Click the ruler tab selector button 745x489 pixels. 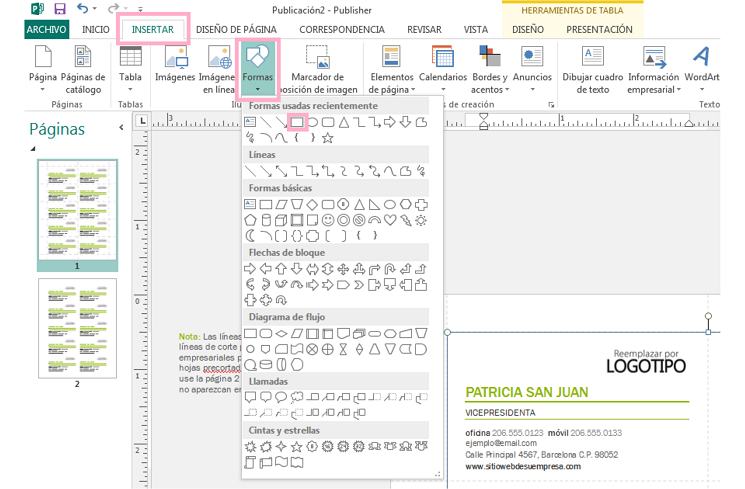point(142,121)
